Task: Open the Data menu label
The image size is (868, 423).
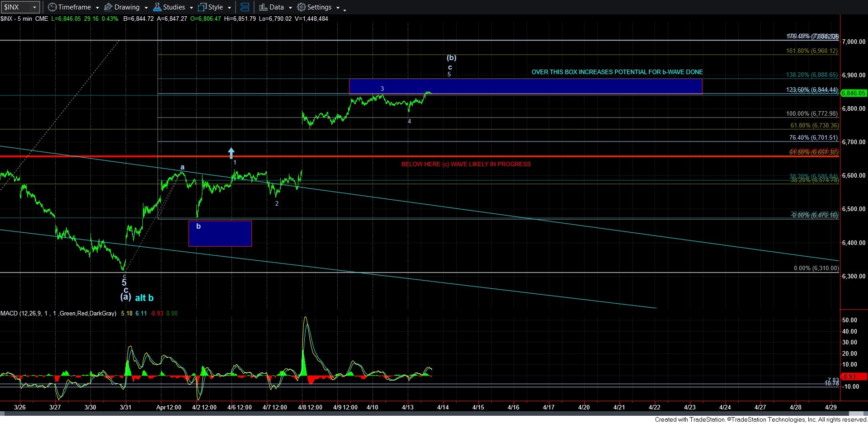Action: 276,7
